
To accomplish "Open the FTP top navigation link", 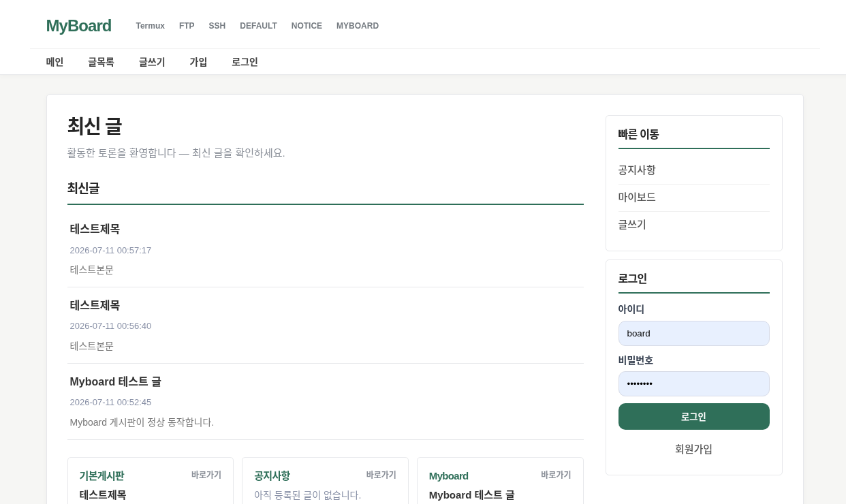I will (187, 26).
